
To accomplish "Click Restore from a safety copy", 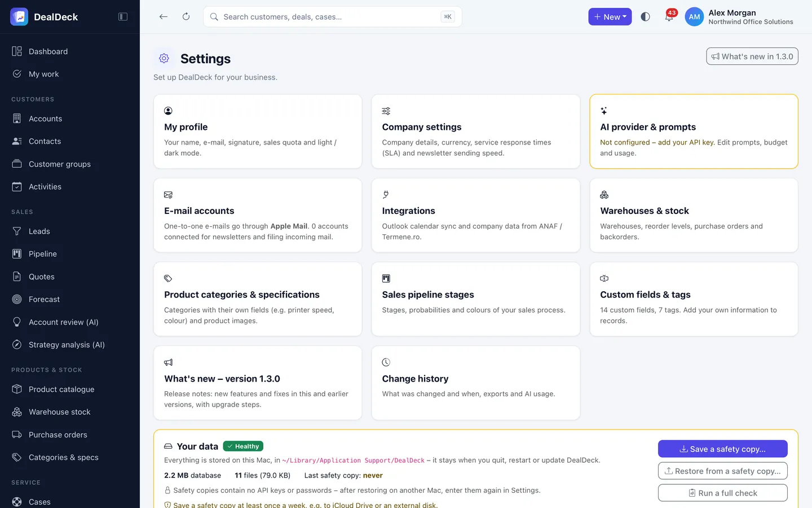I will pos(723,471).
